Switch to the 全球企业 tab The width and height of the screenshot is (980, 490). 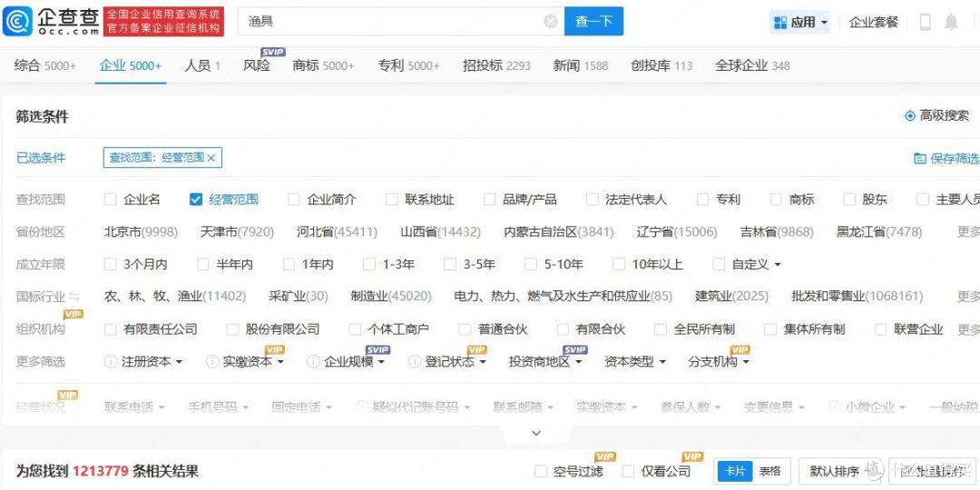[x=752, y=65]
